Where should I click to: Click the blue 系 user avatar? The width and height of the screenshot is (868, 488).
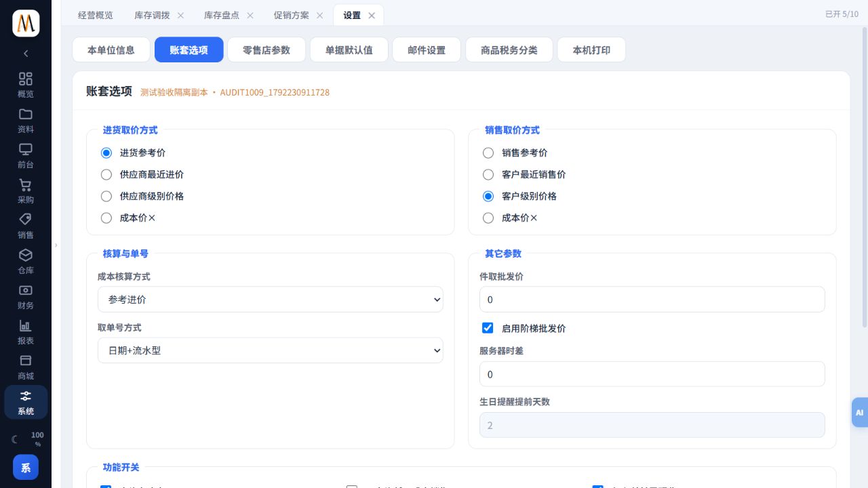pos(26,467)
